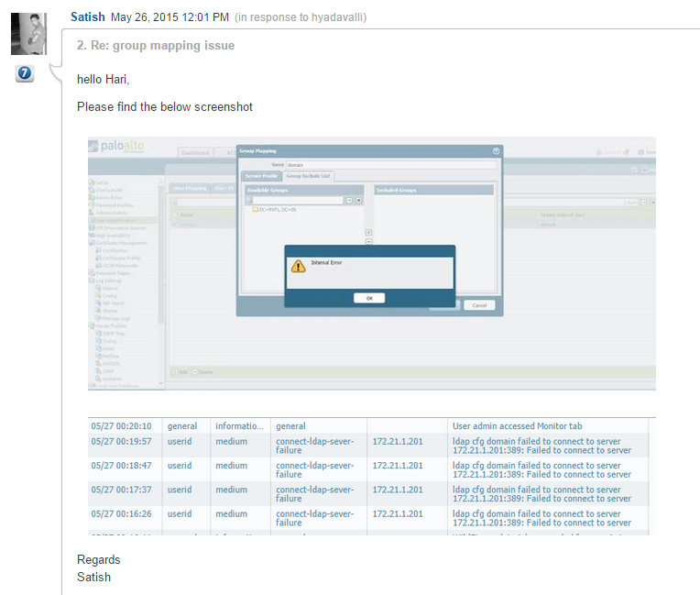Click the plus icon to include selected group
700x595 pixels.
368,233
